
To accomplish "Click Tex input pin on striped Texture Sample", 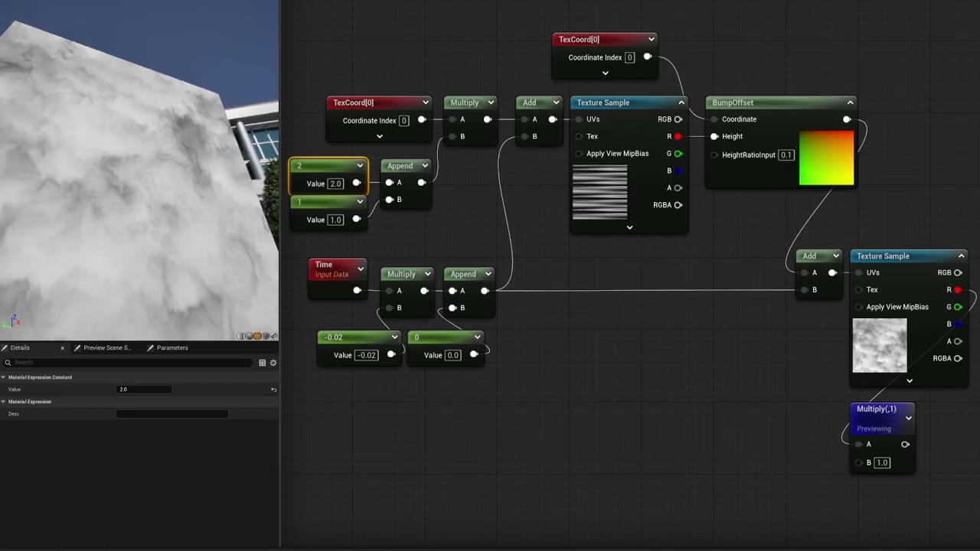I will pyautogui.click(x=579, y=136).
